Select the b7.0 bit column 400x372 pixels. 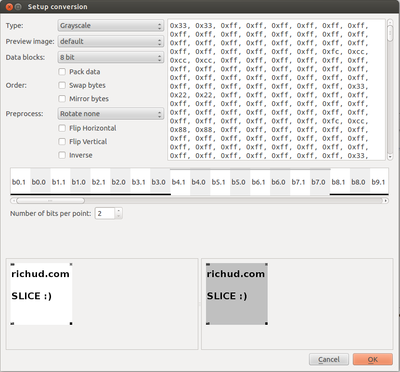pos(319,182)
